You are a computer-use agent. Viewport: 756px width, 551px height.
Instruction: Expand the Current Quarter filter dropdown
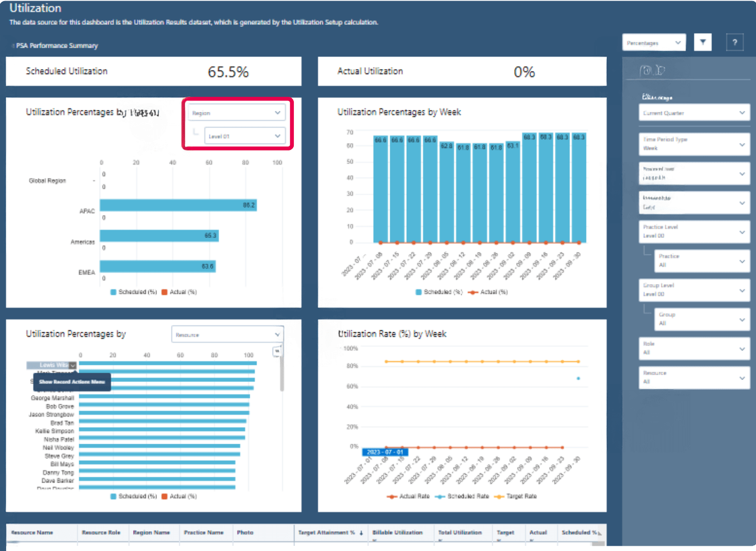pyautogui.click(x=693, y=112)
